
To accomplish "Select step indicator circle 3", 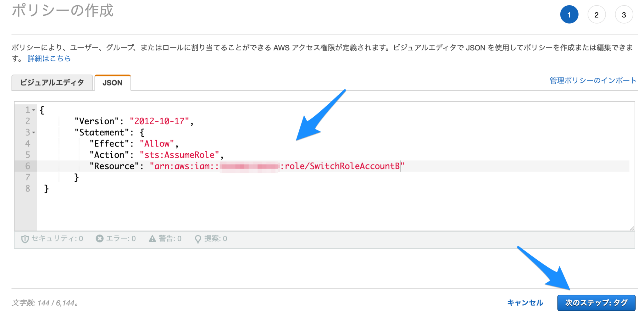I will (624, 14).
